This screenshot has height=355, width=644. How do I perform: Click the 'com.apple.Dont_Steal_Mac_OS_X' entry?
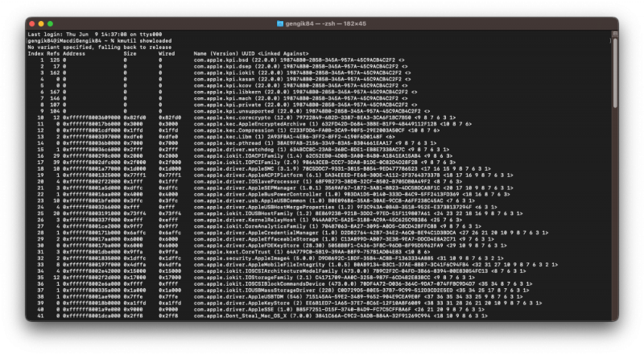[240, 316]
